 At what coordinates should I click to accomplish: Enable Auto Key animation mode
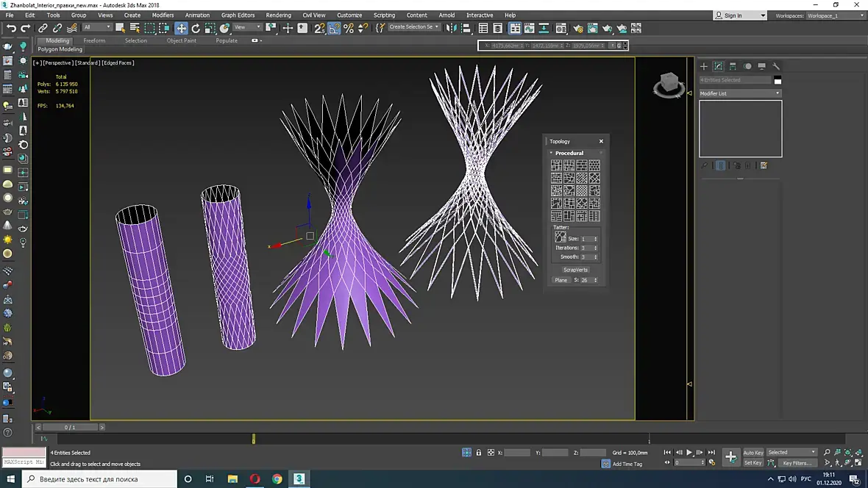(753, 453)
